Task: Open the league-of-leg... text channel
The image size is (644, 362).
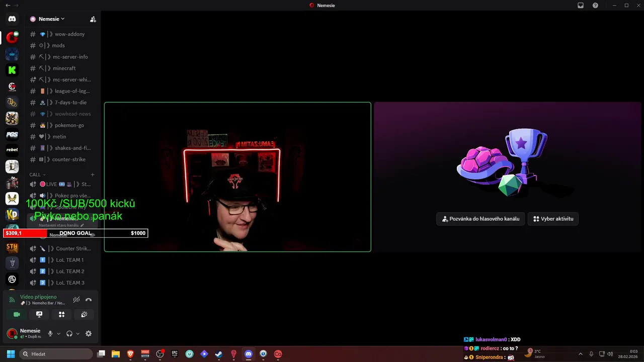Action: coord(62,91)
